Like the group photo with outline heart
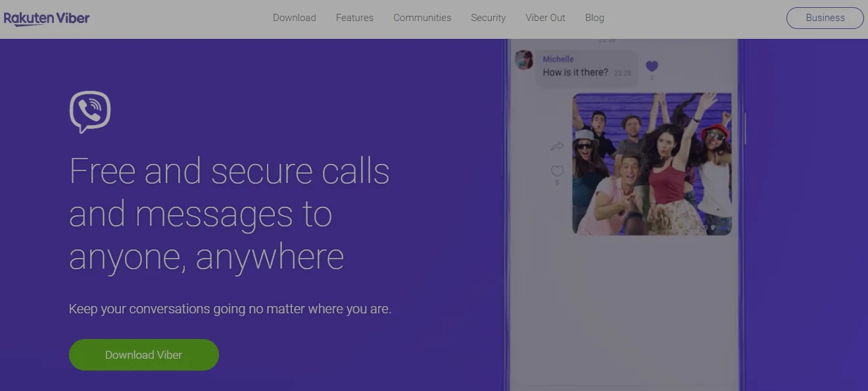Viewport: 868px width, 391px height. tap(557, 171)
